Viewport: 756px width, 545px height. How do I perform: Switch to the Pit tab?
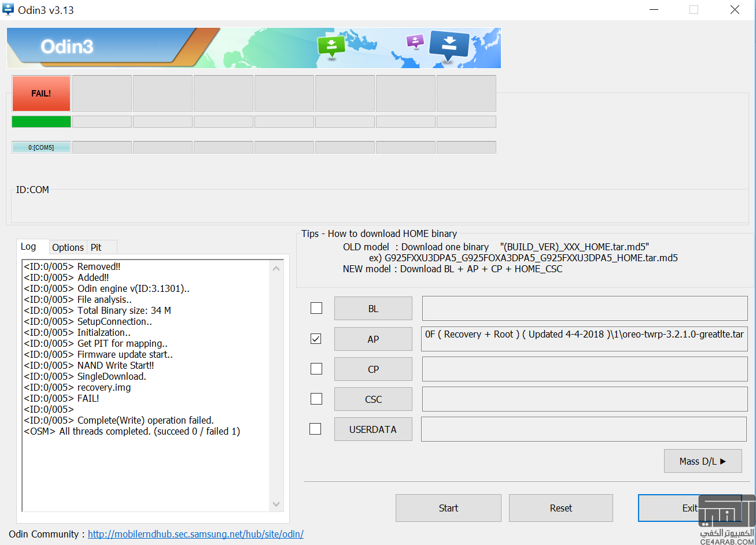pos(96,247)
